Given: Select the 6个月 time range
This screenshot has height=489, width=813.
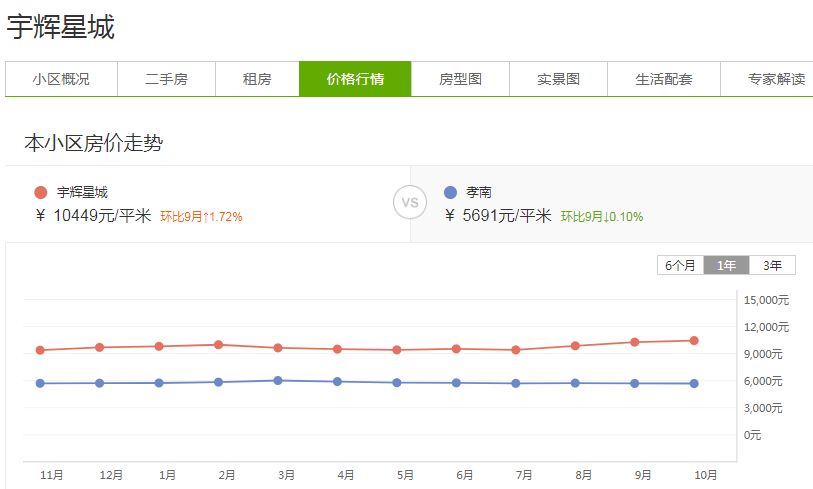Looking at the screenshot, I should (x=680, y=265).
